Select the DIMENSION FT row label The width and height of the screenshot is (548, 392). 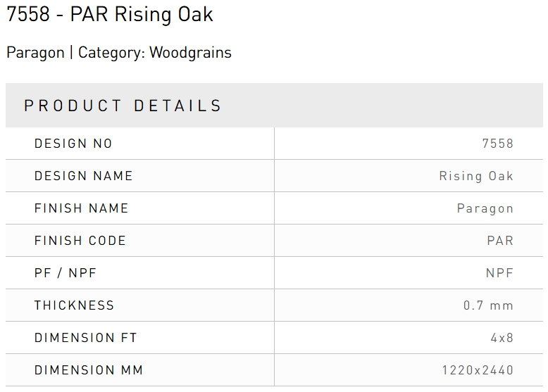tap(85, 338)
